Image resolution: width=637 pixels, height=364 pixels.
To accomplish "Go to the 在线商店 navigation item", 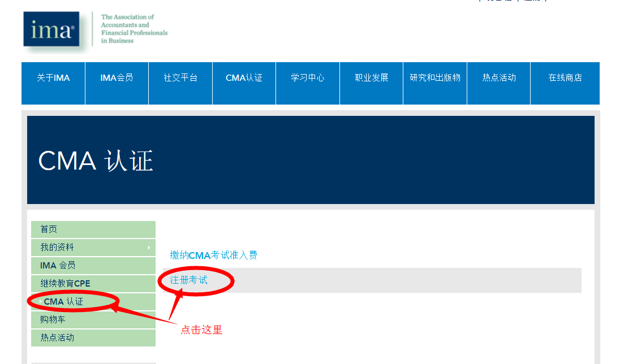I will click(x=565, y=78).
